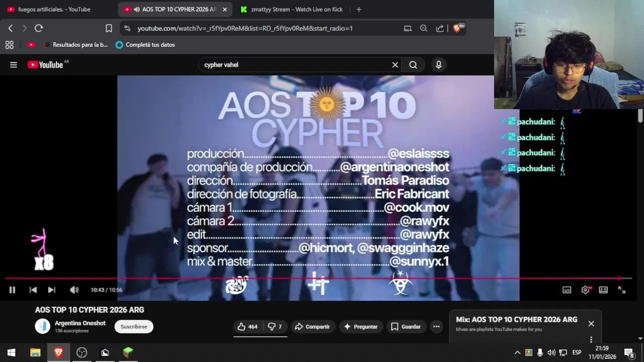Open the ESP language input switcher
The width and height of the screenshot is (644, 362).
[x=577, y=352]
